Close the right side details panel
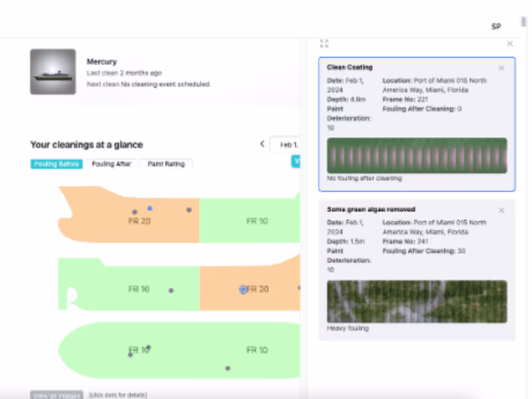Image resolution: width=532 pixels, height=399 pixels. [x=509, y=43]
